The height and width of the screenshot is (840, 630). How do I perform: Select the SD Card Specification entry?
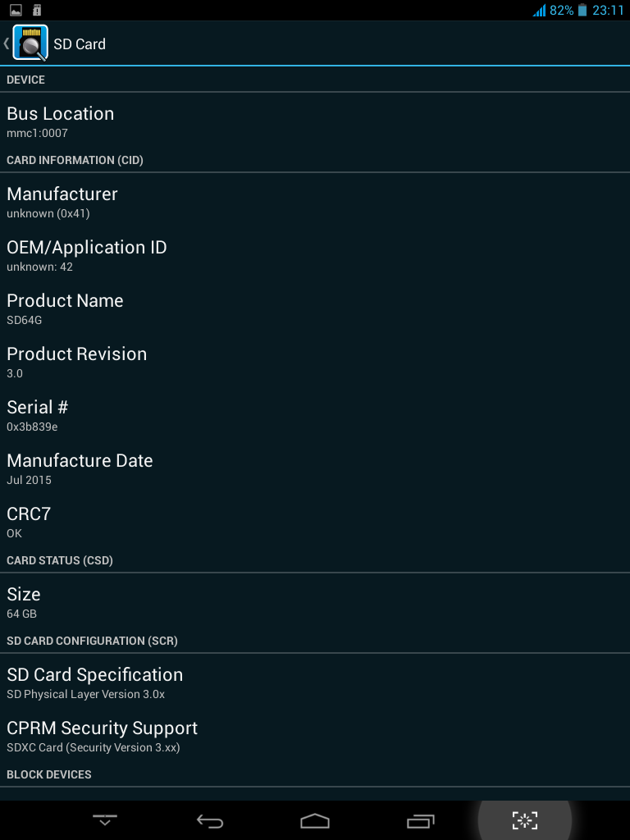click(315, 682)
